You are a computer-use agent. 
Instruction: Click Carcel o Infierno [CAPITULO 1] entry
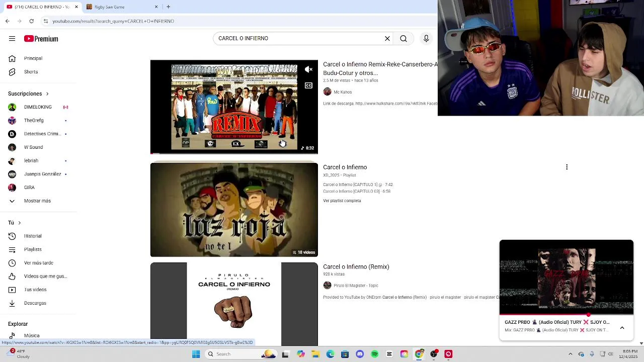(x=358, y=185)
